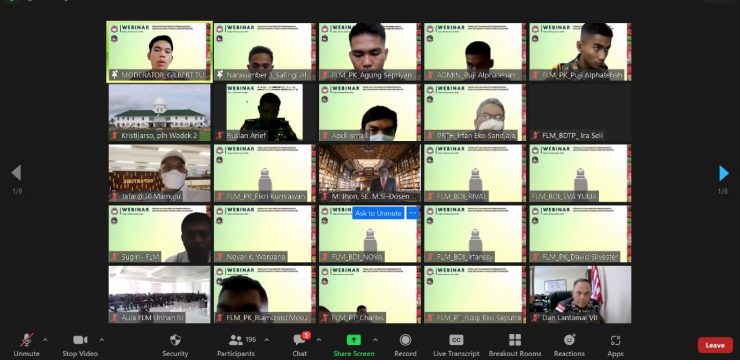740x360 pixels.
Task: Open share options arrow next to Share Screen
Action: (375, 340)
